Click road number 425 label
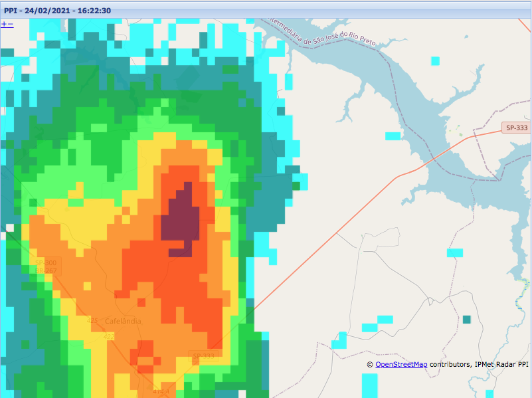The width and height of the screenshot is (532, 398). [93, 321]
